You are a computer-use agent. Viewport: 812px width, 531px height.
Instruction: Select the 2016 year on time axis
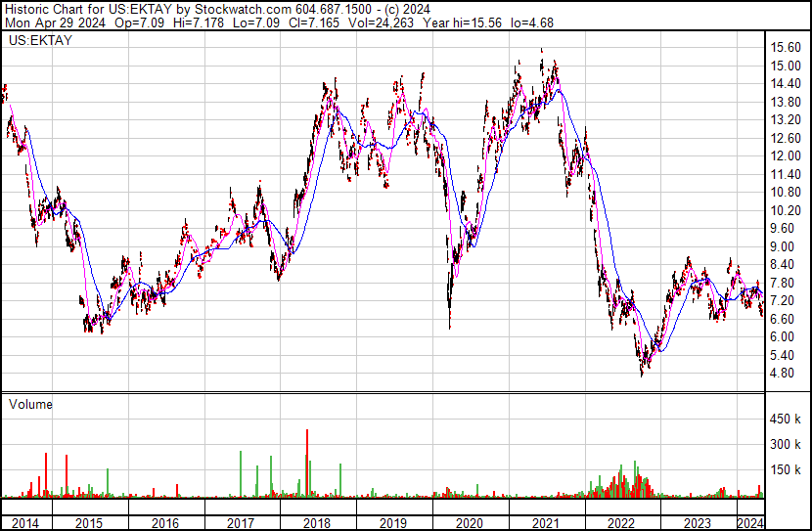pyautogui.click(x=165, y=524)
